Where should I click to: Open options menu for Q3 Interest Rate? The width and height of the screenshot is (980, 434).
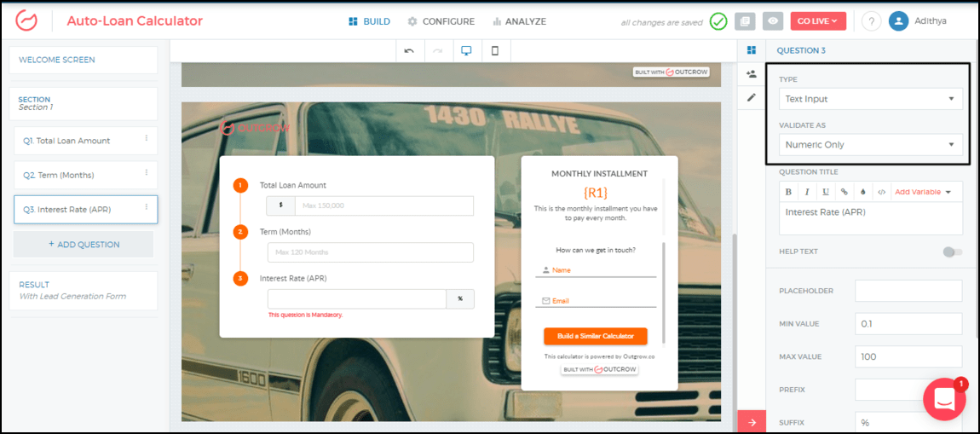point(147,207)
